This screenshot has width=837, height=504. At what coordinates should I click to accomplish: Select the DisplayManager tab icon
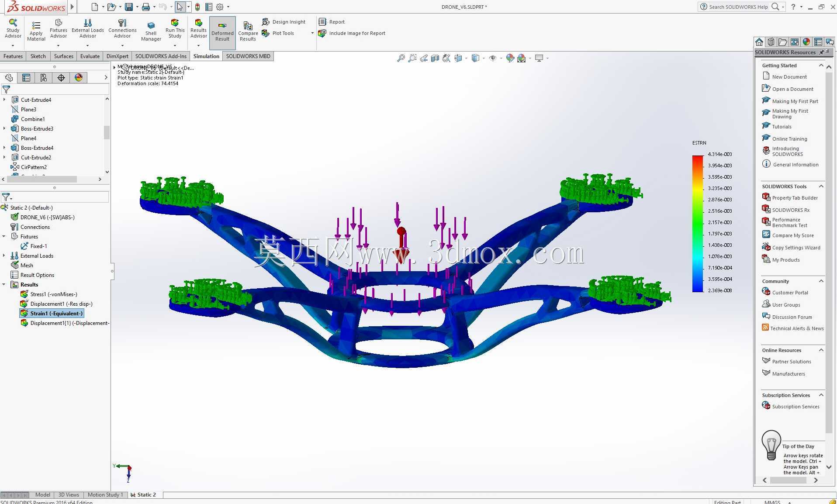pos(79,78)
